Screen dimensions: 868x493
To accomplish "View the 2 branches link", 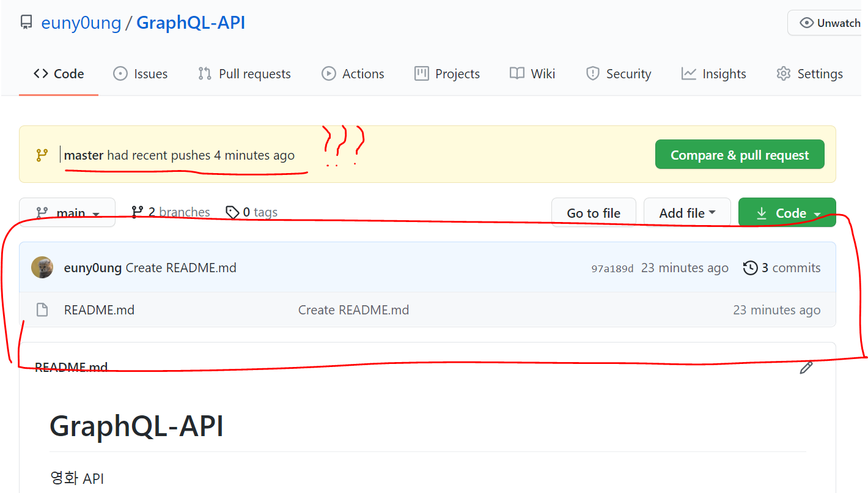I will pyautogui.click(x=171, y=212).
